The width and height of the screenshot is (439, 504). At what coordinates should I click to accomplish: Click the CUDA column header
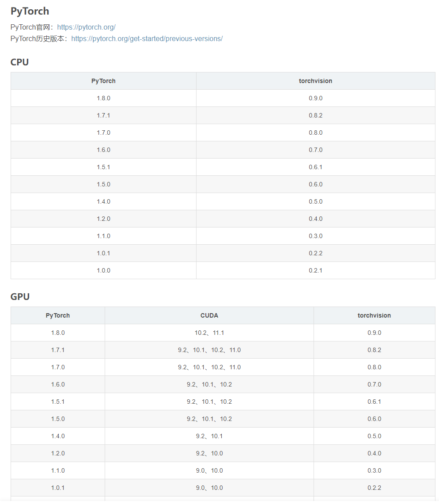point(209,315)
